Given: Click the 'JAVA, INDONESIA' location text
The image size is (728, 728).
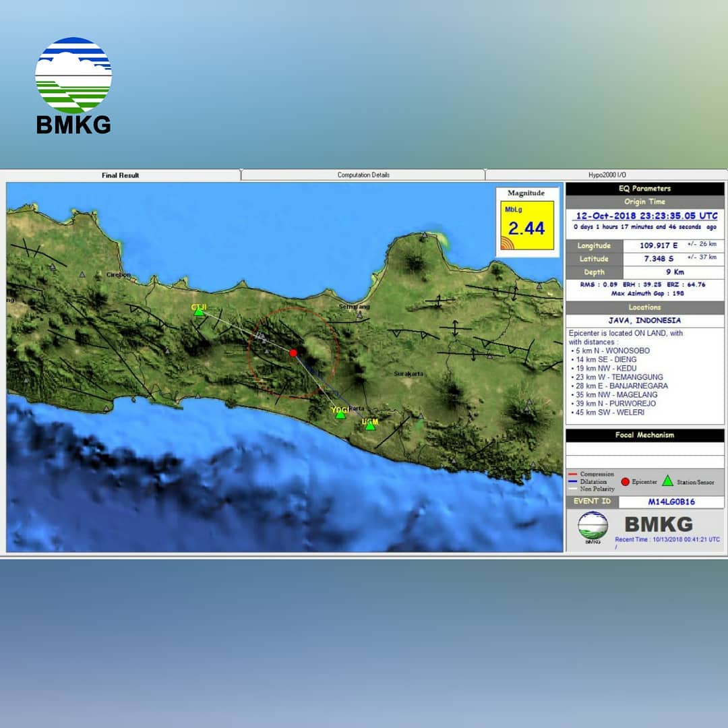Looking at the screenshot, I should (x=644, y=320).
